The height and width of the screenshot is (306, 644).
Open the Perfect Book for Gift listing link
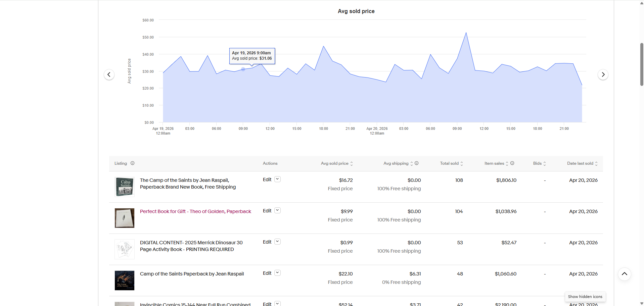coord(195,211)
